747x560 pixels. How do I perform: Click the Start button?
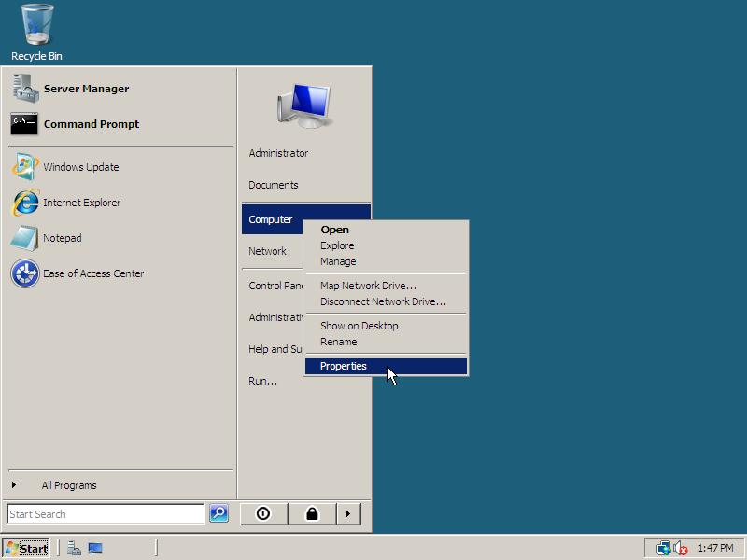[27, 549]
